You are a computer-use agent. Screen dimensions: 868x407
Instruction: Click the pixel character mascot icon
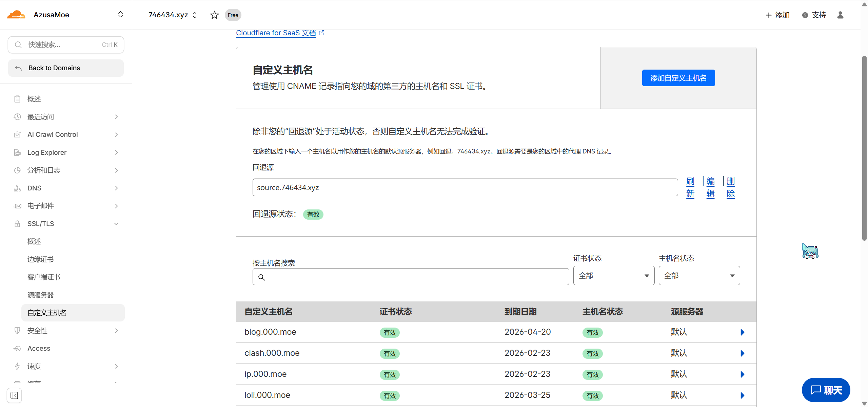[810, 252]
